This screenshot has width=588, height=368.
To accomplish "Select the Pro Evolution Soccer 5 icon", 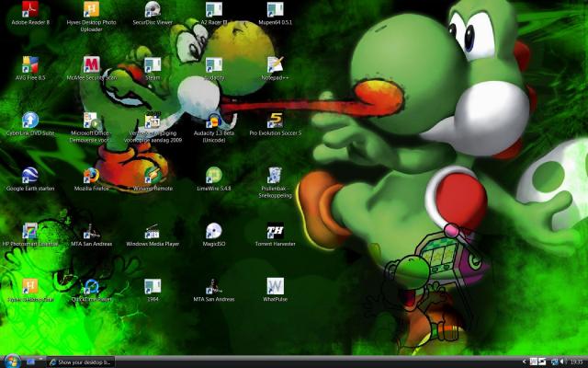I will point(276,121).
